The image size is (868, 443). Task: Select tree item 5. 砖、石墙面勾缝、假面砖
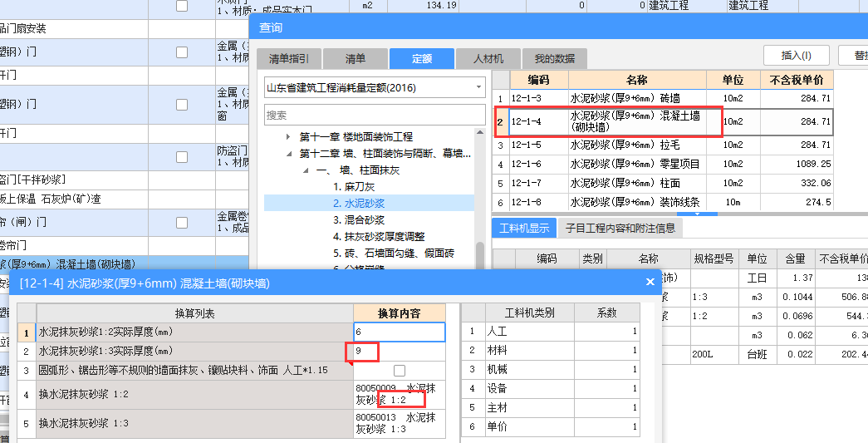pos(394,253)
